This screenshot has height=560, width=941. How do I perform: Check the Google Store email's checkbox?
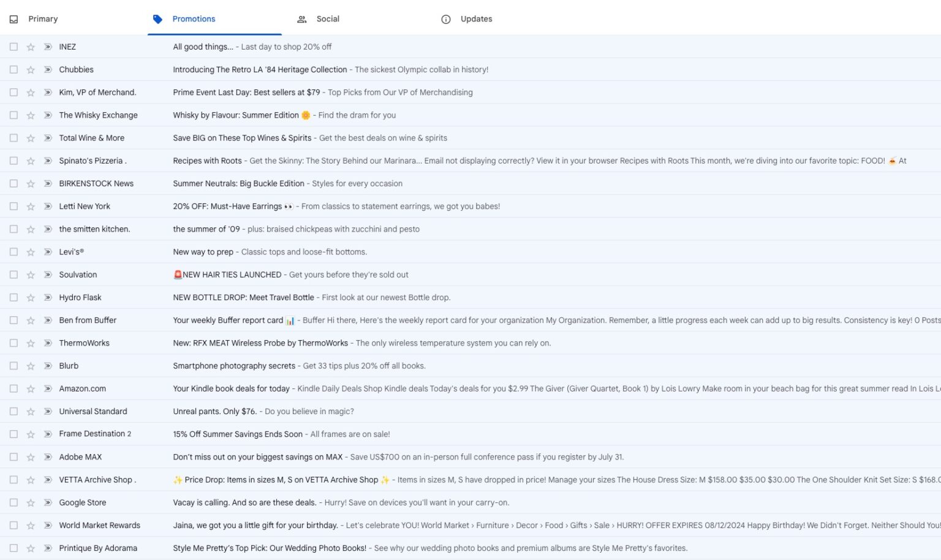[13, 502]
